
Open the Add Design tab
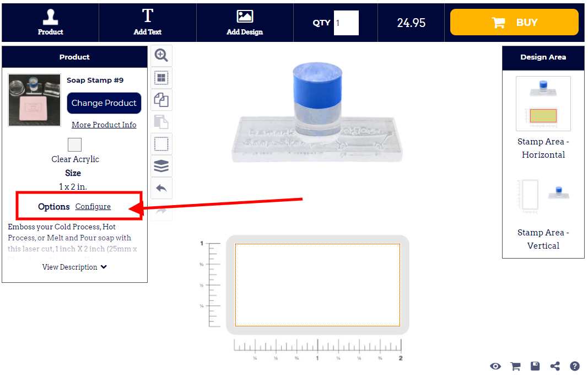coord(245,23)
